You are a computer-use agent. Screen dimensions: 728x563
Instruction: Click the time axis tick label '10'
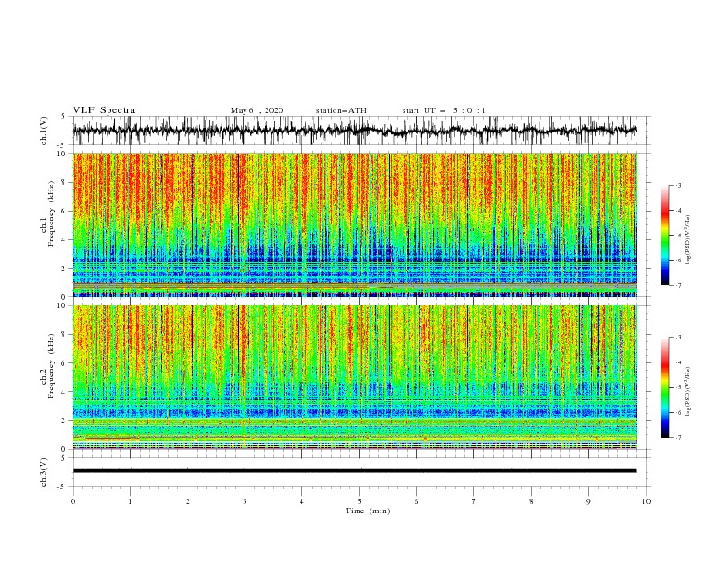(646, 501)
